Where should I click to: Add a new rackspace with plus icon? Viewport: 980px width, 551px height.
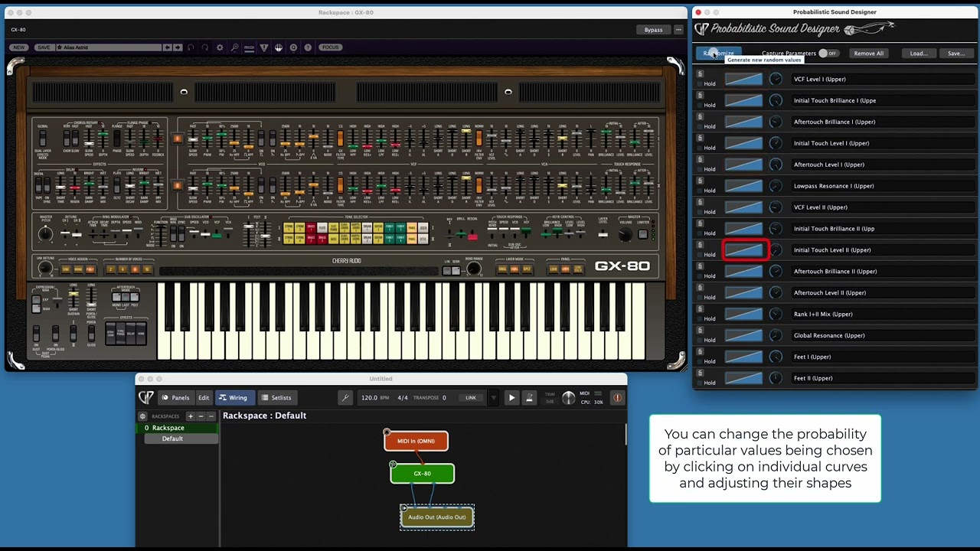point(191,416)
